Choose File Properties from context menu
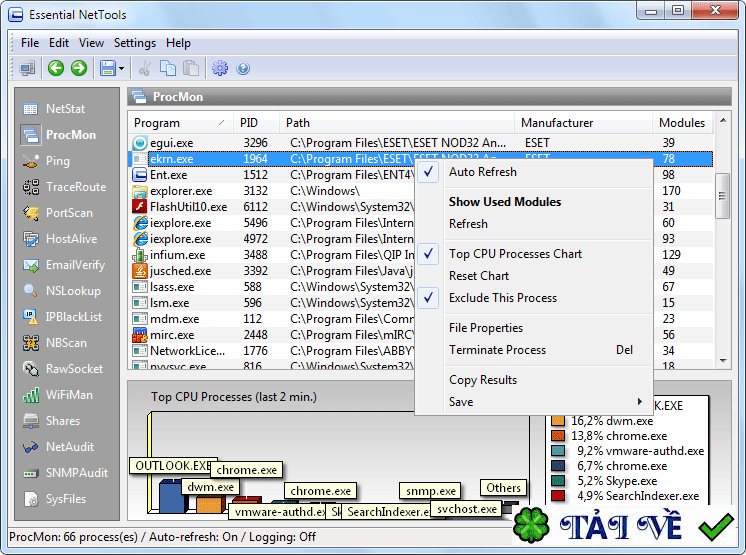The width and height of the screenshot is (746, 555). click(x=533, y=328)
